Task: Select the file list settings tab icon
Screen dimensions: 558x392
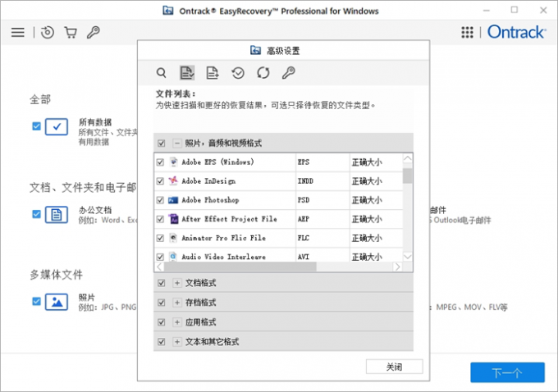Action: click(187, 73)
